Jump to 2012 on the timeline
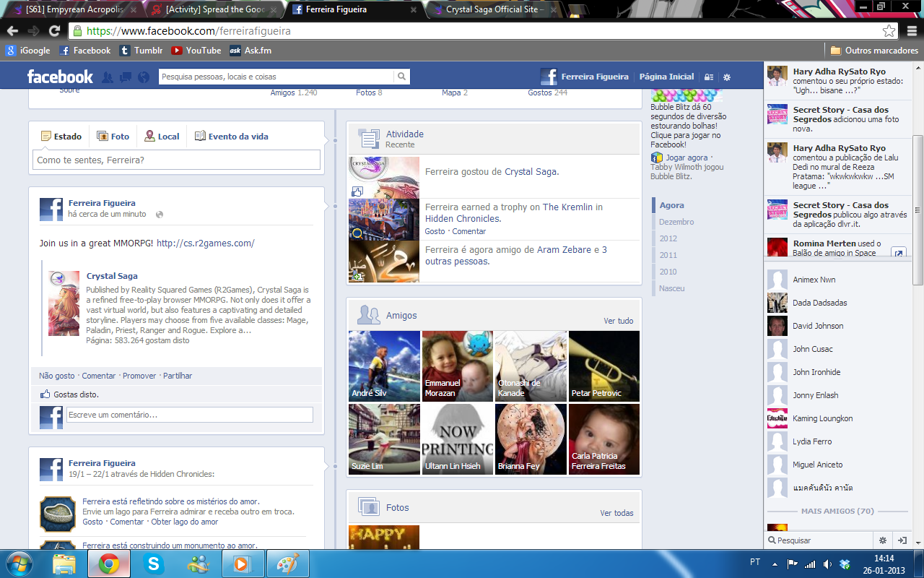 tap(668, 238)
